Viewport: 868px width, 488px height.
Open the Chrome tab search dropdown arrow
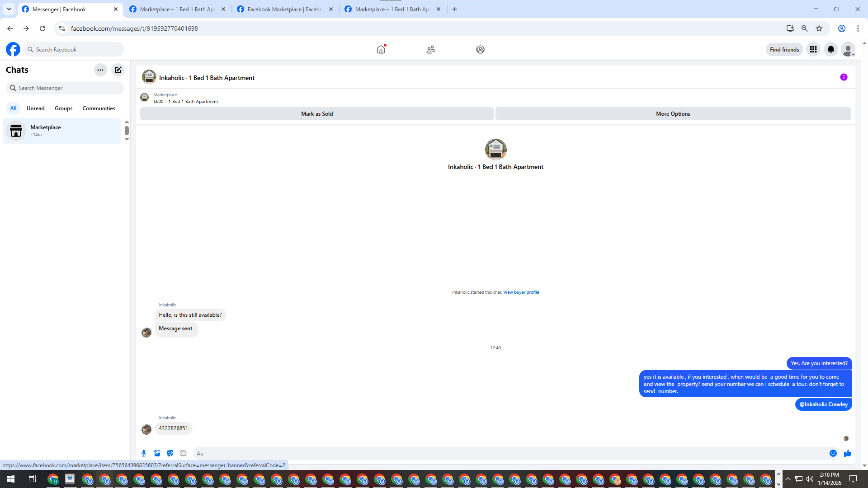[9, 9]
